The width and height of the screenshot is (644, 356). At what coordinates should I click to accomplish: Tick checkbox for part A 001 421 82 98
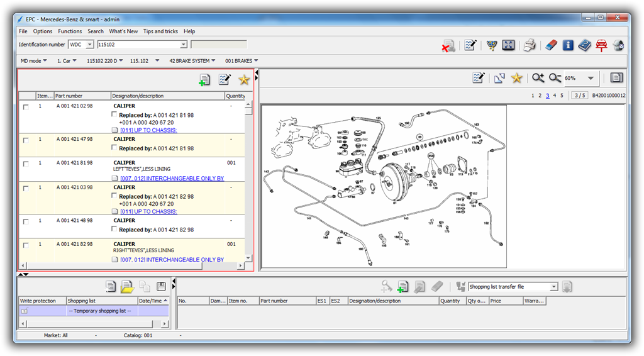[26, 245]
